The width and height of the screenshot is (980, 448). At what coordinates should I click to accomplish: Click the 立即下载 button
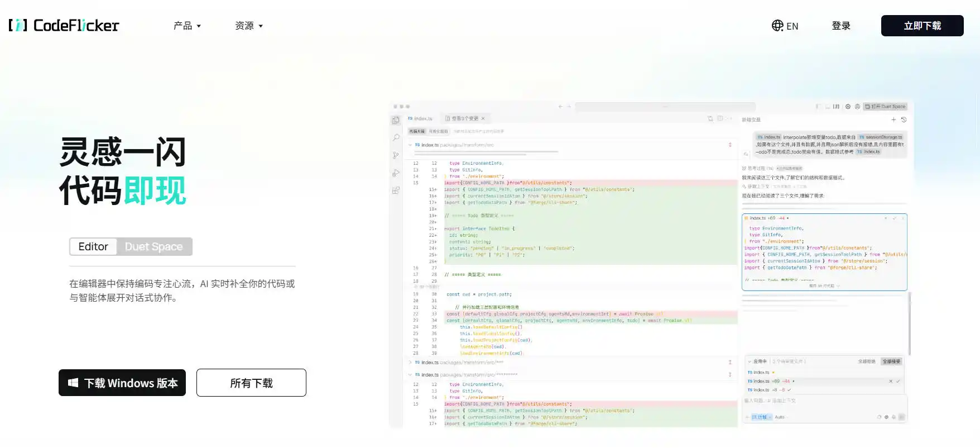pyautogui.click(x=922, y=26)
